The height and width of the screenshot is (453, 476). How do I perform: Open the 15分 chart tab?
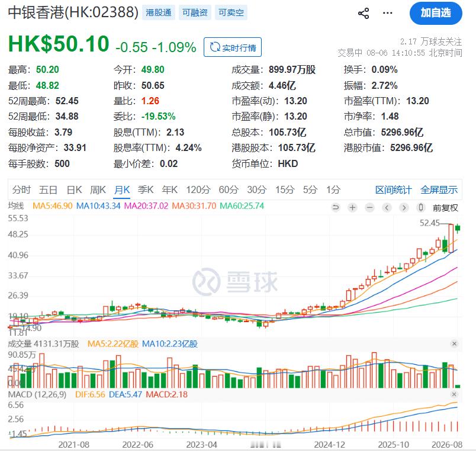(285, 189)
